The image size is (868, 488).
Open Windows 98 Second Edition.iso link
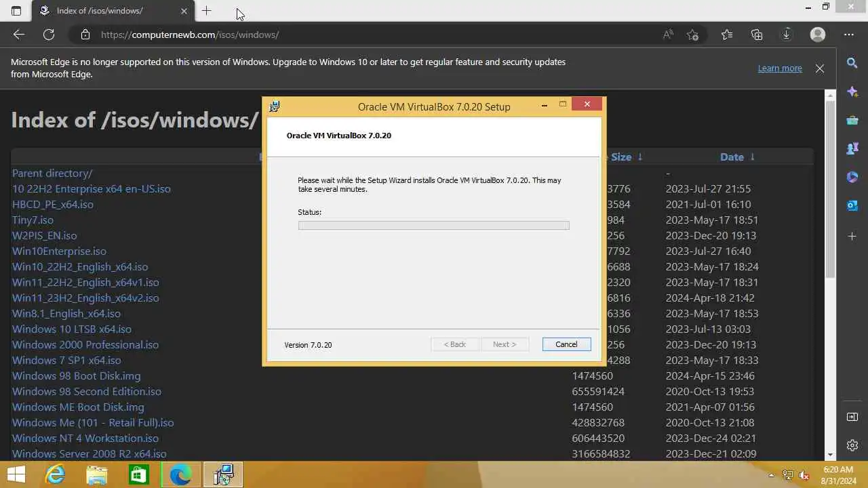pyautogui.click(x=87, y=391)
